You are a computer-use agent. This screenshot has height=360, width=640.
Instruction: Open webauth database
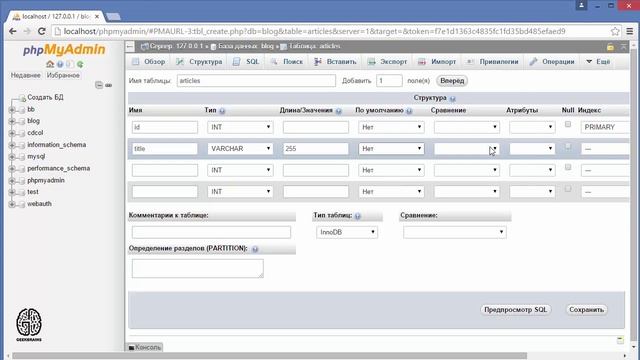[39, 204]
